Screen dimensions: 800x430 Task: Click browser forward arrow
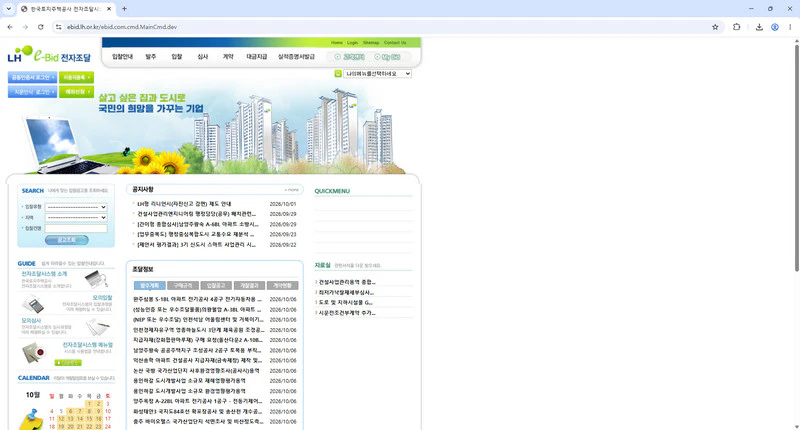(x=25, y=27)
